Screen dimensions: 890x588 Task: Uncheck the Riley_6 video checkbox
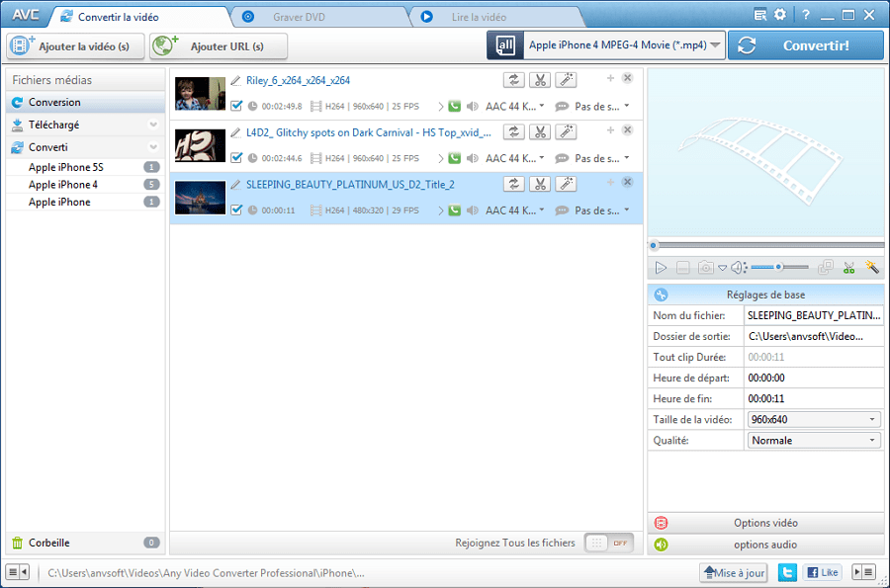[x=236, y=106]
